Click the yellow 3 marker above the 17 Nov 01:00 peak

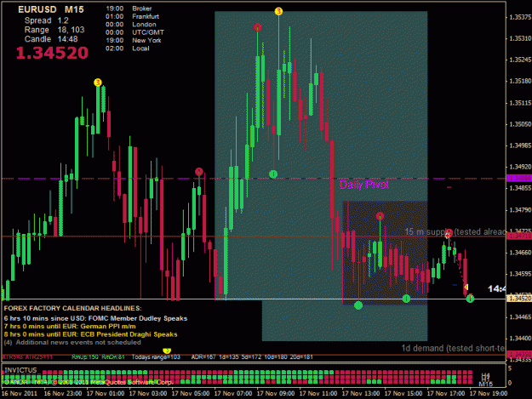click(98, 83)
